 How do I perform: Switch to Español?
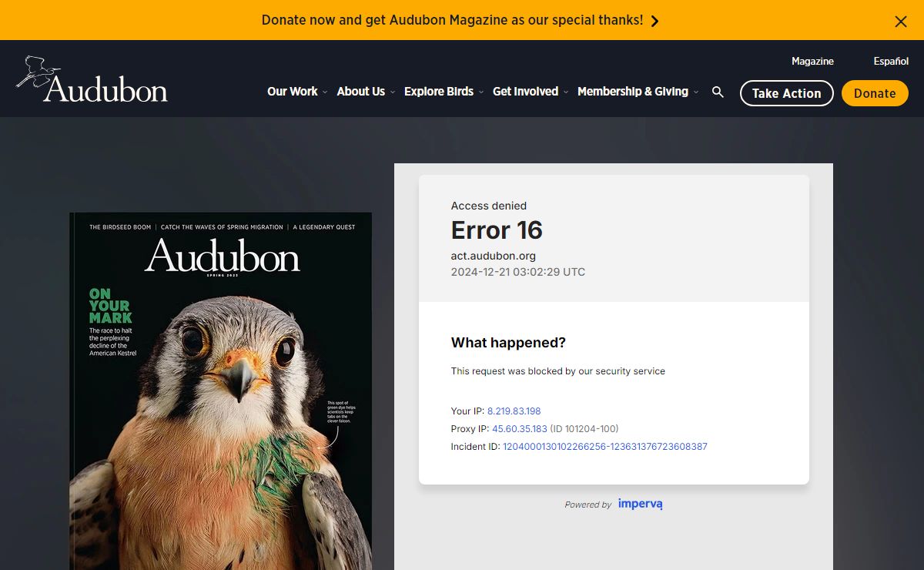[891, 61]
